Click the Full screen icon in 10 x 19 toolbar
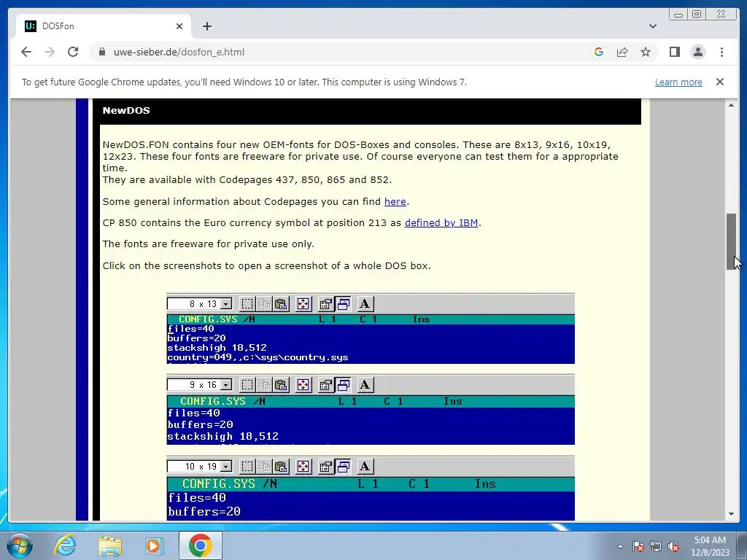 coord(303,467)
